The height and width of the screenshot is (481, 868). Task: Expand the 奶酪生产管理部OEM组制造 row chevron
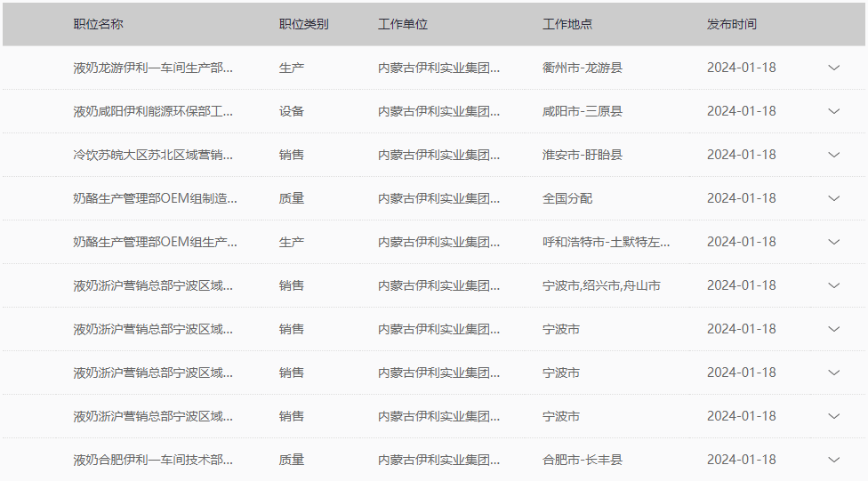click(833, 198)
